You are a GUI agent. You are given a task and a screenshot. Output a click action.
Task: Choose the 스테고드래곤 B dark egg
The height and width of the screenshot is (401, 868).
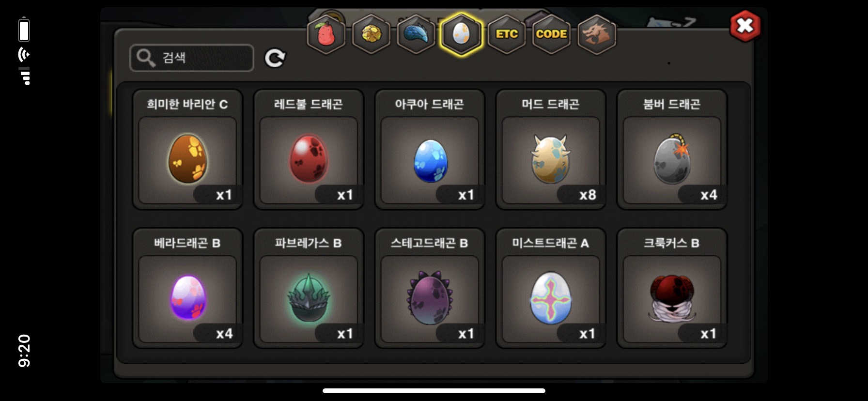point(430,288)
